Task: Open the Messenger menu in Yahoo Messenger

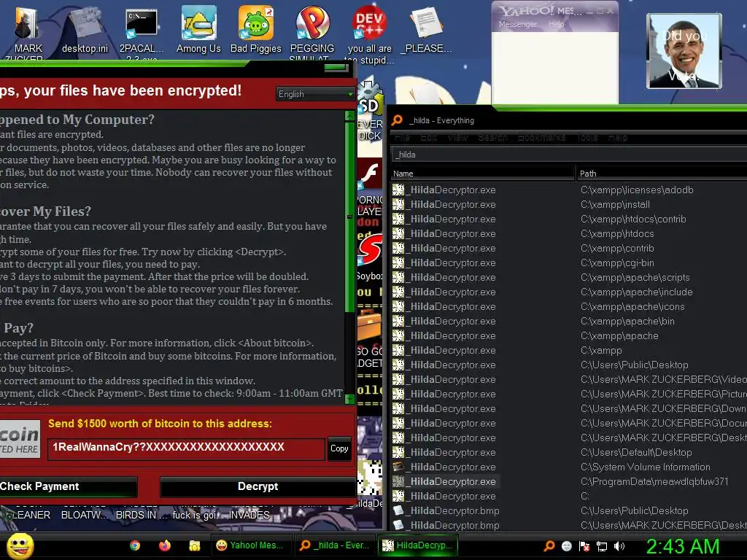Action: pos(518,24)
